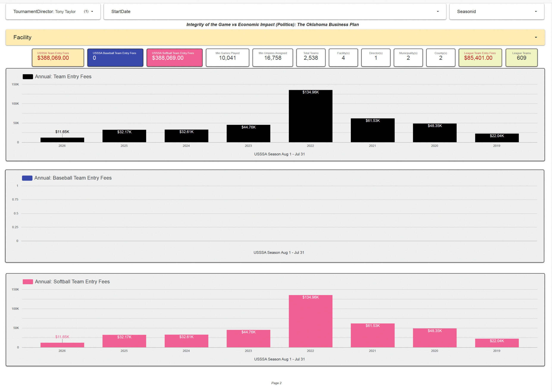
Task: Click the 2022 black bar labeled $134.96K
Action: point(310,116)
